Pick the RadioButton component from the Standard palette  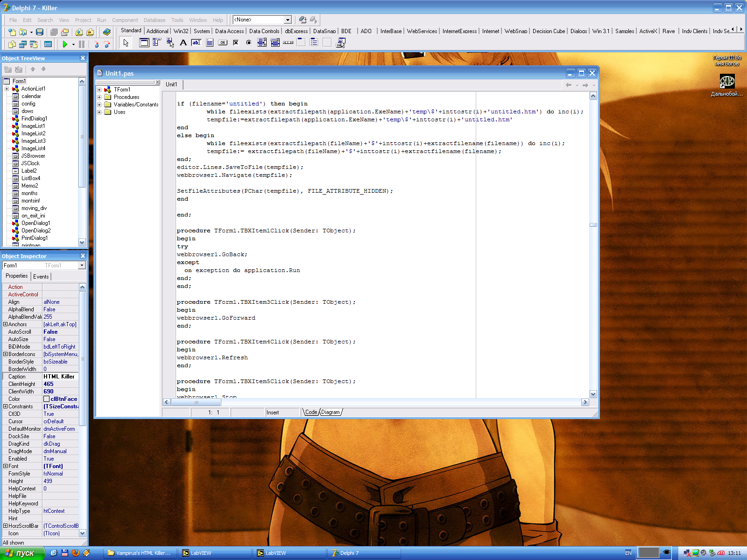tap(249, 43)
